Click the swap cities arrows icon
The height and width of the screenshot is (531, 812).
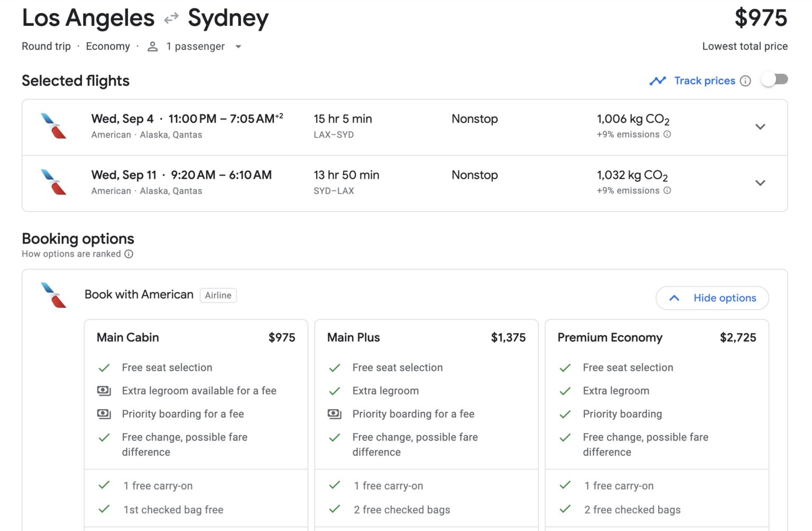click(170, 17)
